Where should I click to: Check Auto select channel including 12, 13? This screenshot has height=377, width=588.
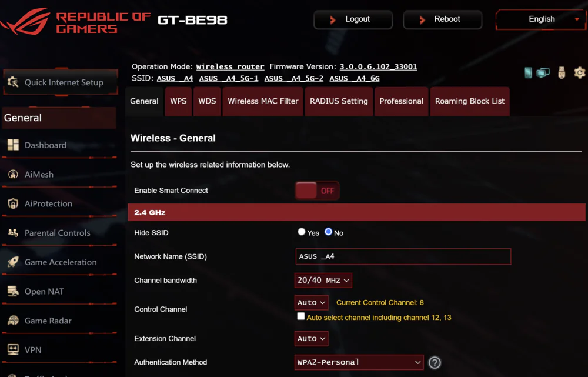300,316
